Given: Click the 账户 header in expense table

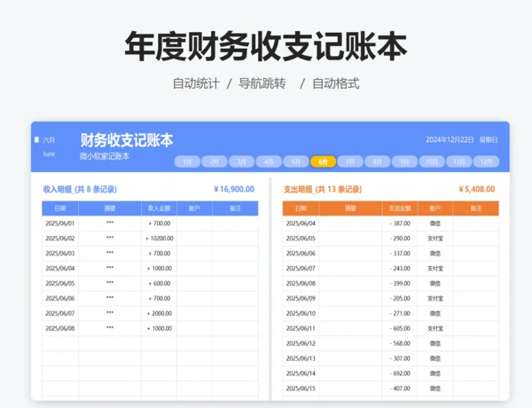Looking at the screenshot, I should (435, 208).
